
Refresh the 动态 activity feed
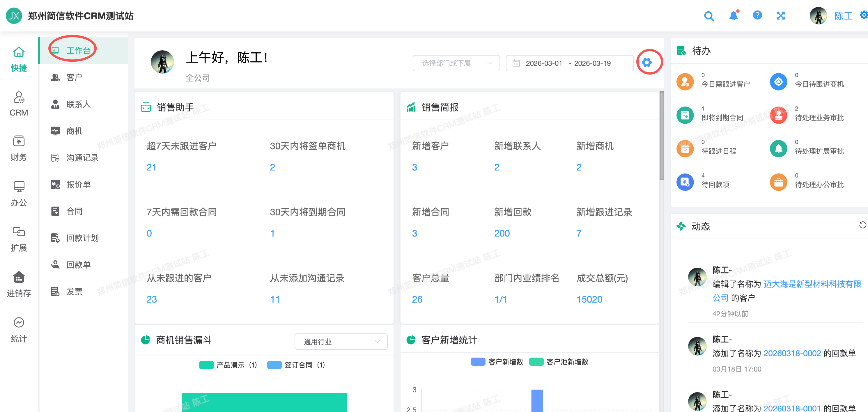(862, 225)
